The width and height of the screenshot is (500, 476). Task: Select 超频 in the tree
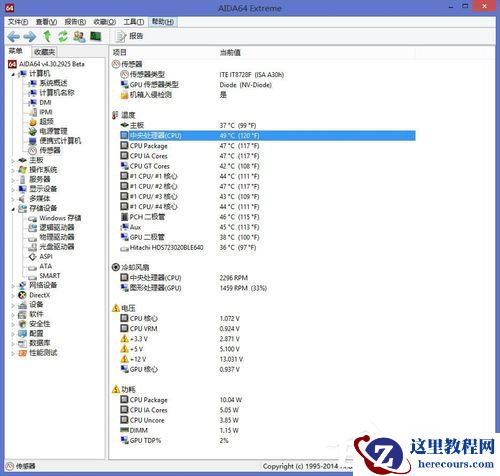click(46, 121)
